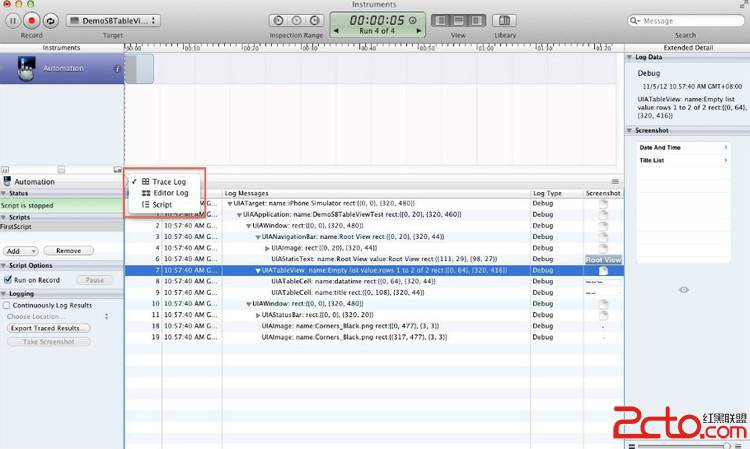Click the Root View screenshot thumbnail

pos(603,260)
